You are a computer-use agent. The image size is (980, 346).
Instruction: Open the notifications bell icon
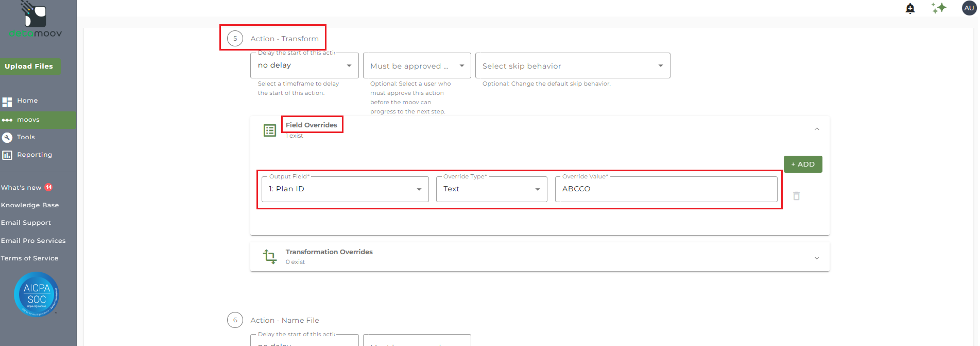coord(910,8)
